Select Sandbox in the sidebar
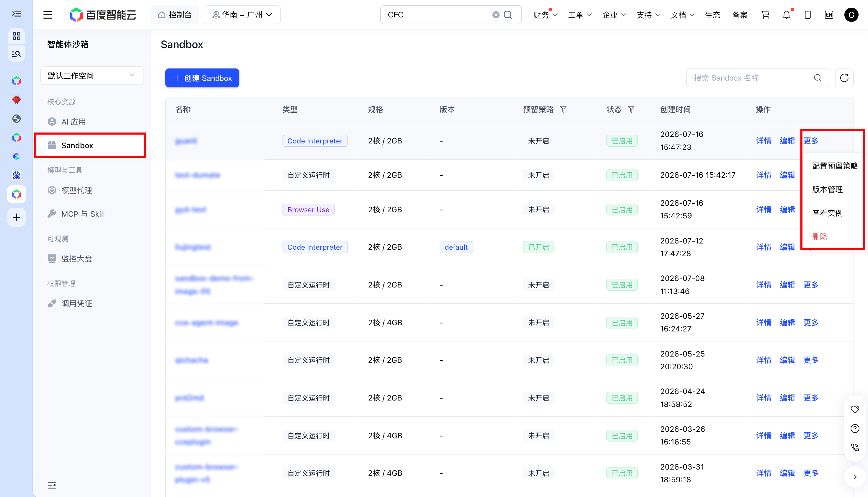Screen dimensions: 868x497 (x=92, y=145)
